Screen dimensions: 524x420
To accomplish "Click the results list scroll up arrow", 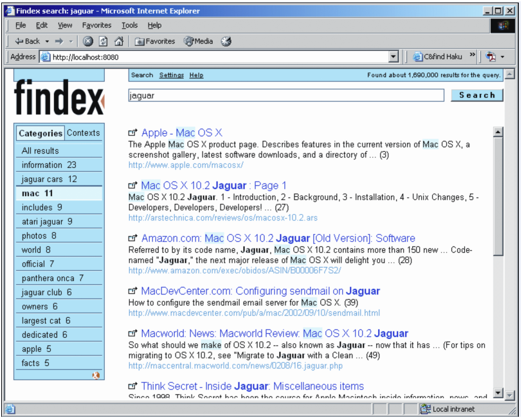I will [498, 132].
